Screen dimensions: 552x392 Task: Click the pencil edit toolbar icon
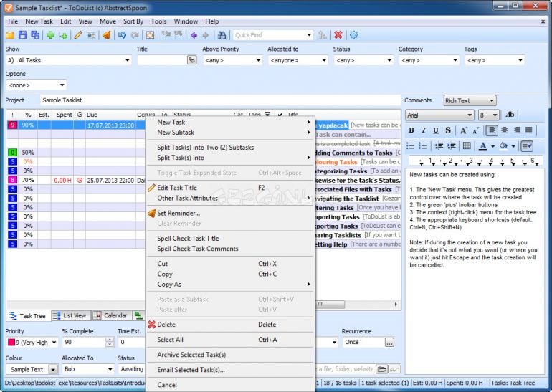point(78,35)
